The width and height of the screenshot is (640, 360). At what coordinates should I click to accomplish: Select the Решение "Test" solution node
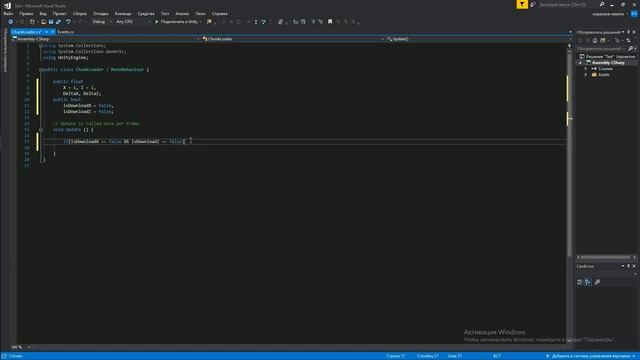[x=607, y=56]
